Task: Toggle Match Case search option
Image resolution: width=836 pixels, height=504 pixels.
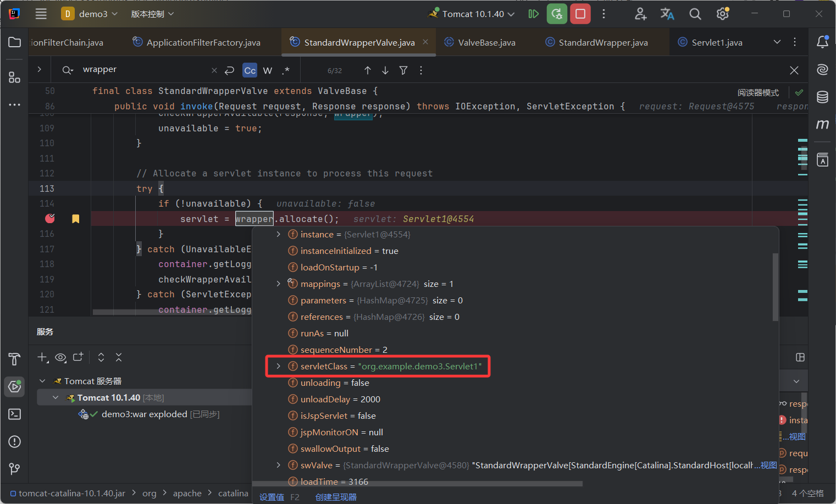Action: point(250,70)
